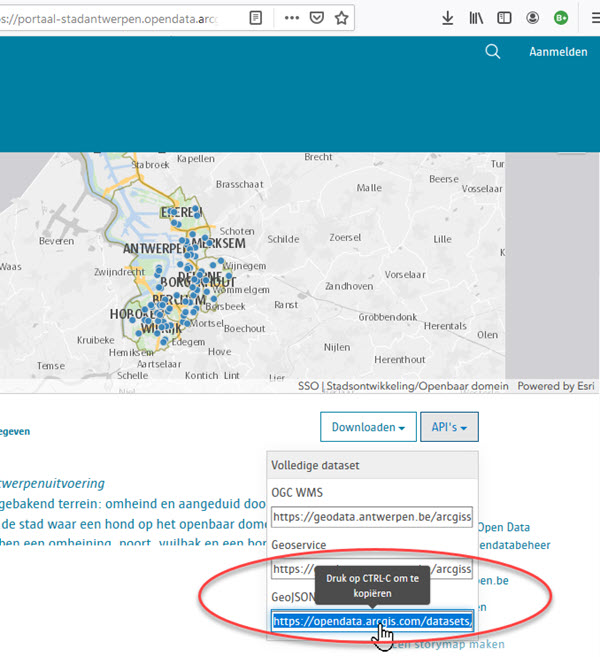The image size is (600, 657).
Task: Click Kontich label on map
Action: point(202,375)
